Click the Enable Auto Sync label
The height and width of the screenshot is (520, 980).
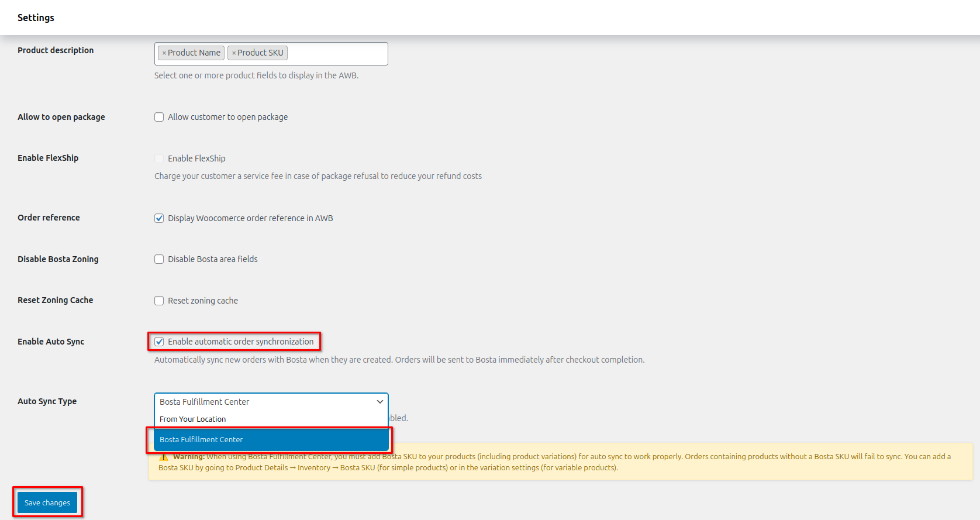click(x=51, y=342)
